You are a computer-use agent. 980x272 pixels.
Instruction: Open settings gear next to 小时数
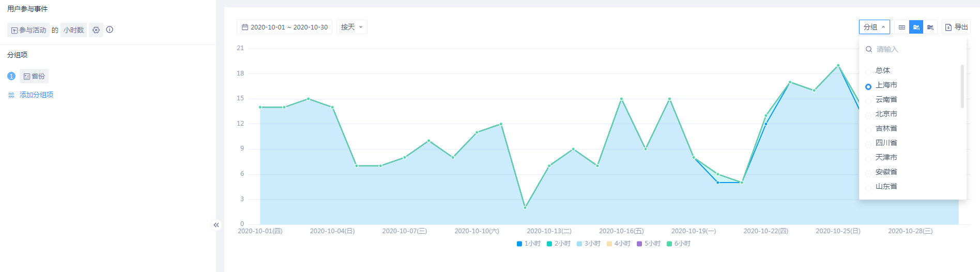click(x=96, y=30)
